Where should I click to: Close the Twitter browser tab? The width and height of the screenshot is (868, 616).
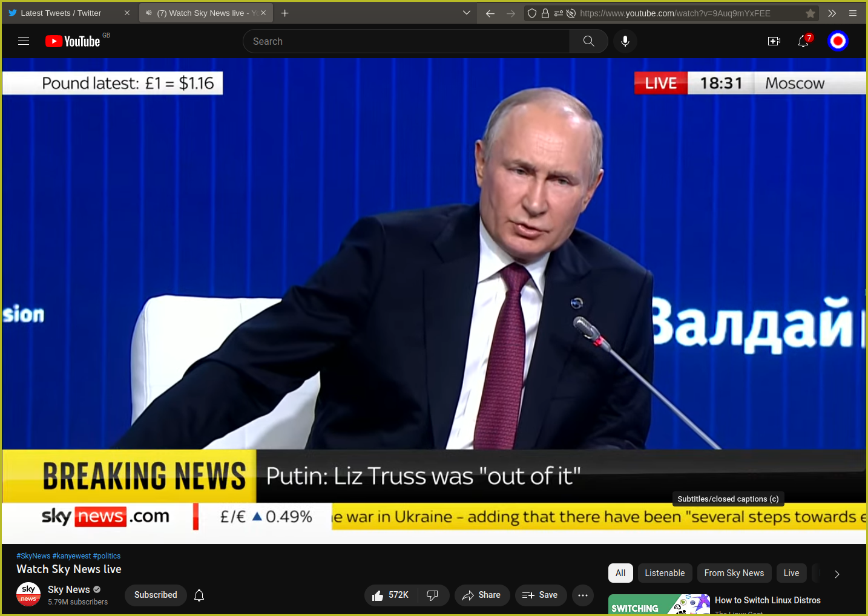coord(127,13)
